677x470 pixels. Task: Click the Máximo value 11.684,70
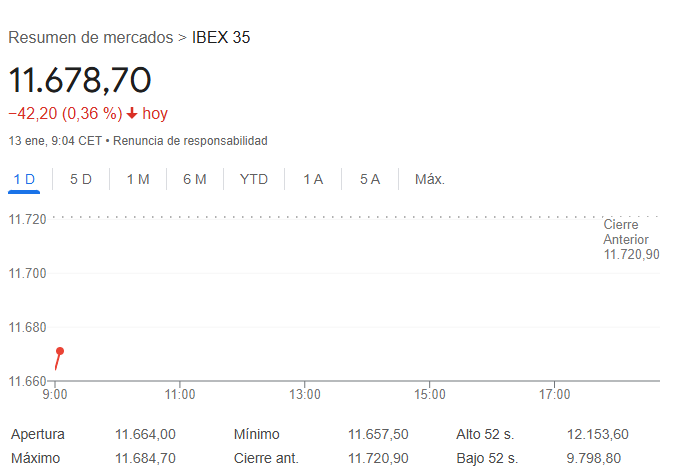[x=146, y=458]
